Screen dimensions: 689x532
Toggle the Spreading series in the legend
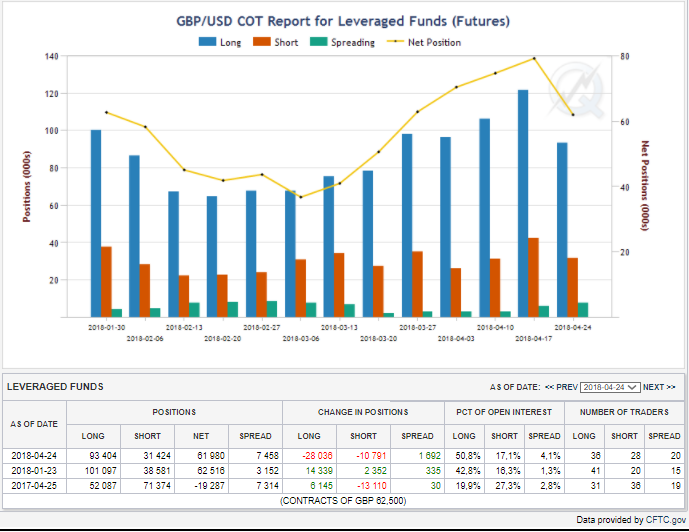(x=342, y=42)
